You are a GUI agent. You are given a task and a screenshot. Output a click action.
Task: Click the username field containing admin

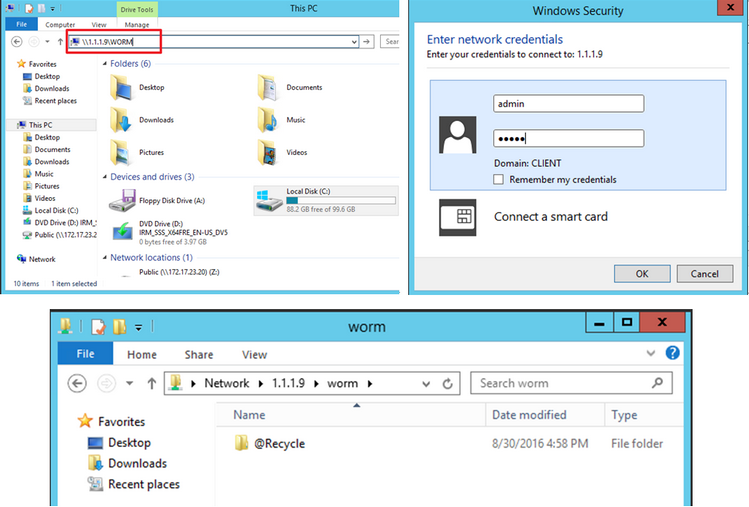(568, 104)
